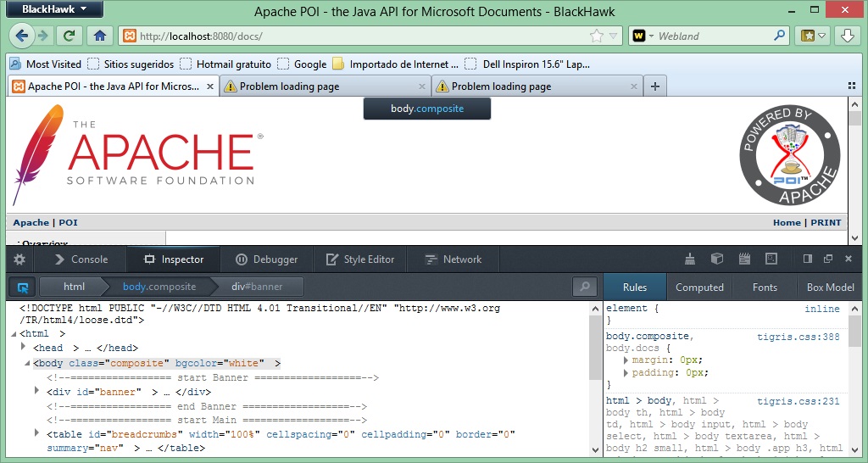This screenshot has width=868, height=463.
Task: Select the Rules sidebar tab
Action: [634, 287]
